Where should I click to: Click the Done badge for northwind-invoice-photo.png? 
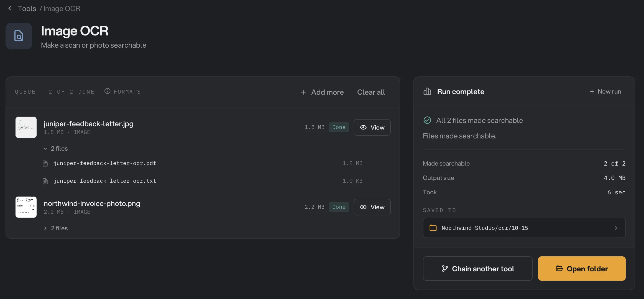(339, 207)
